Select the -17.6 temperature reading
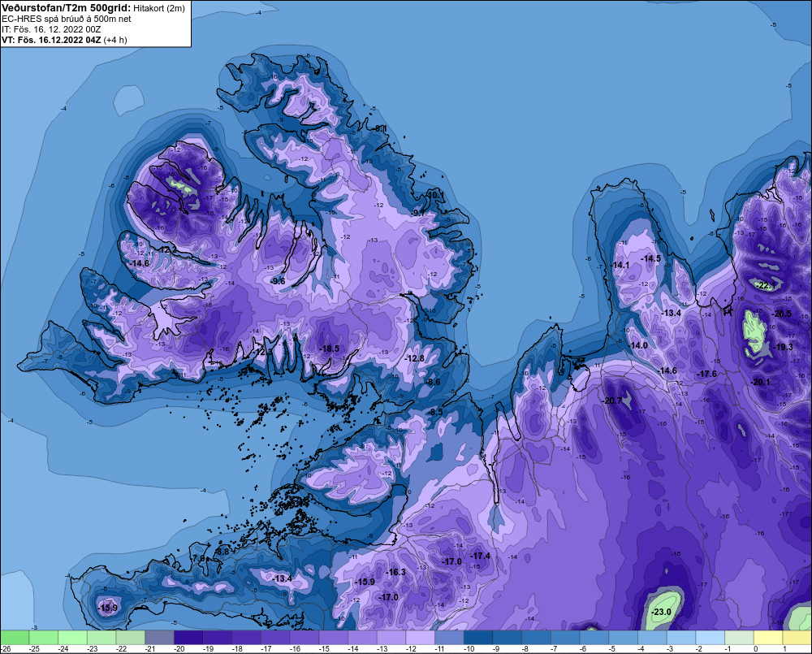812x654 pixels. tap(707, 374)
